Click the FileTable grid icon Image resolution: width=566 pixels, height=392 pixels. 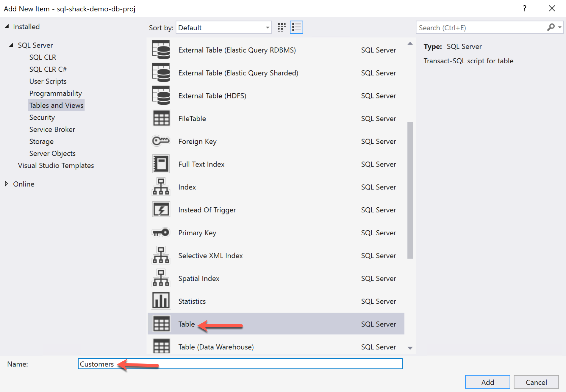[161, 118]
